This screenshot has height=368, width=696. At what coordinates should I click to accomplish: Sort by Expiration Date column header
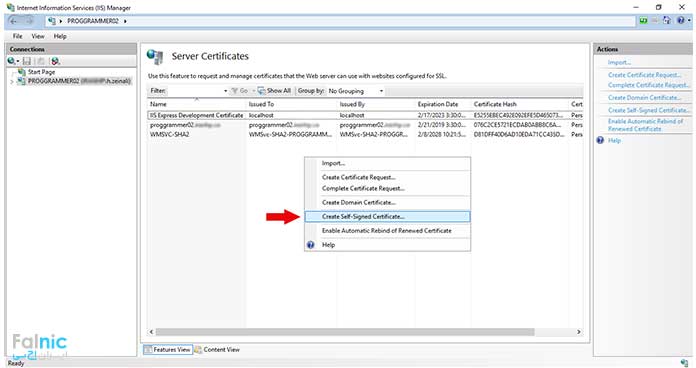(x=443, y=104)
